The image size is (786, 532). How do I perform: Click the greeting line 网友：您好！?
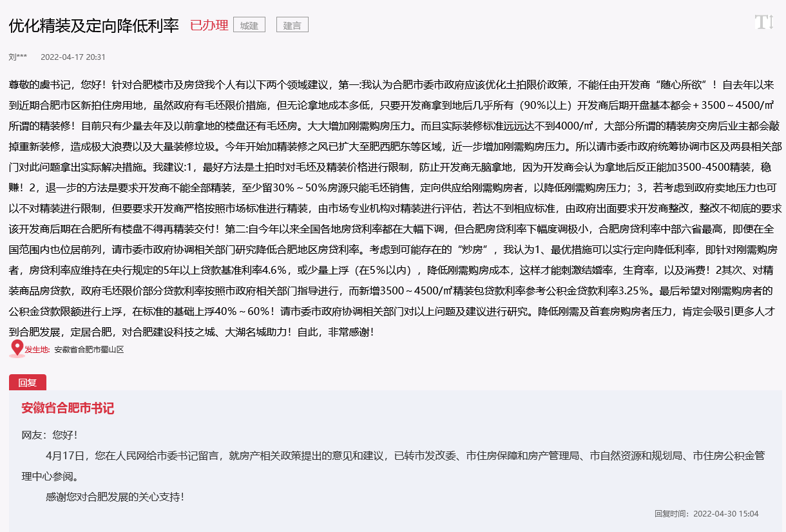pos(50,435)
